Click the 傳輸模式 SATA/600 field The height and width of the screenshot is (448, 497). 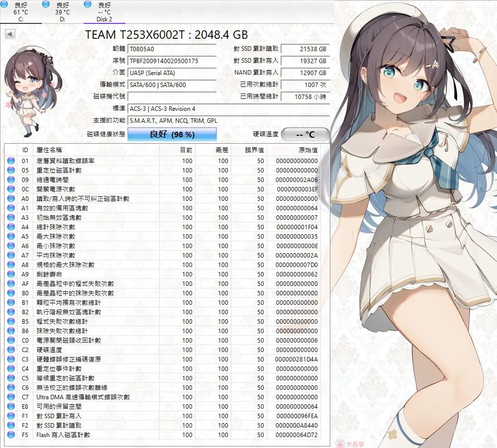click(172, 85)
